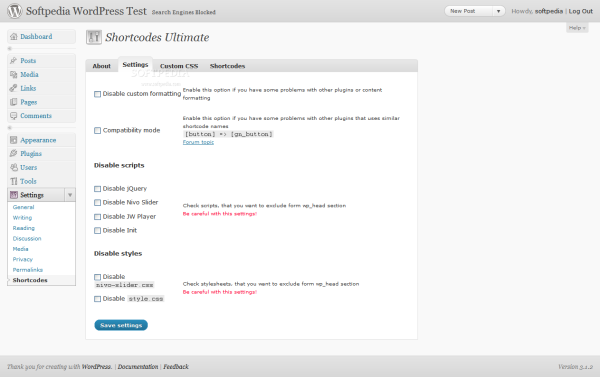
Task: Open Permalinks settings submenu
Action: (28, 270)
